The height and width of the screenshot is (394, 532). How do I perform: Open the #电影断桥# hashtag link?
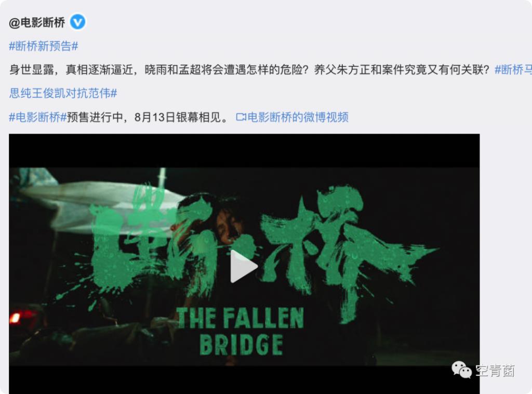click(x=37, y=117)
